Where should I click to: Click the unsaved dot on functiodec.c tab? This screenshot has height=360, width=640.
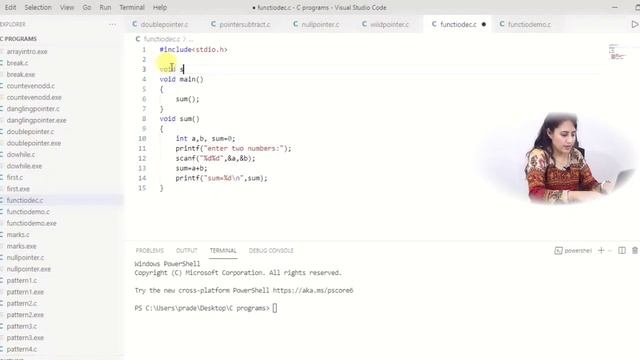(484, 24)
